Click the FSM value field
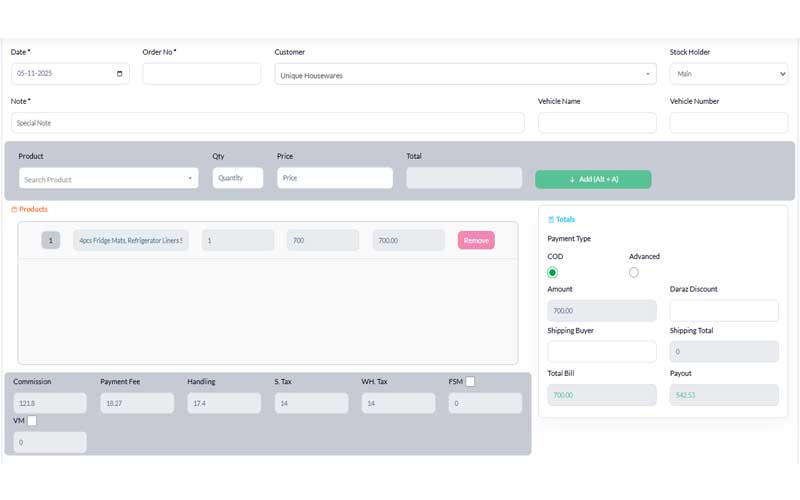 [x=485, y=403]
